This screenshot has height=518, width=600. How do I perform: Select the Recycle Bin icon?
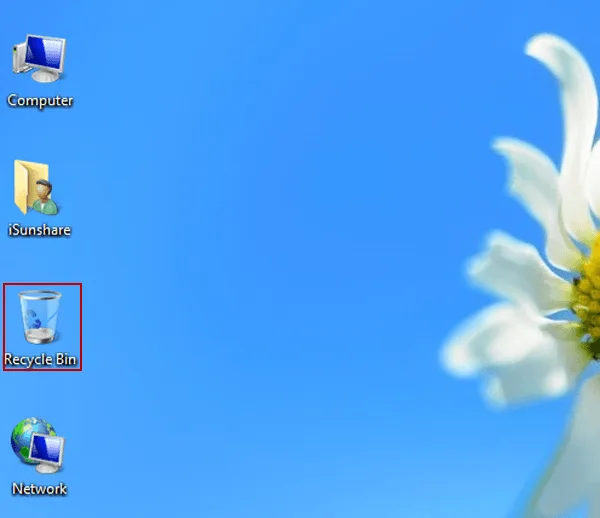click(41, 318)
